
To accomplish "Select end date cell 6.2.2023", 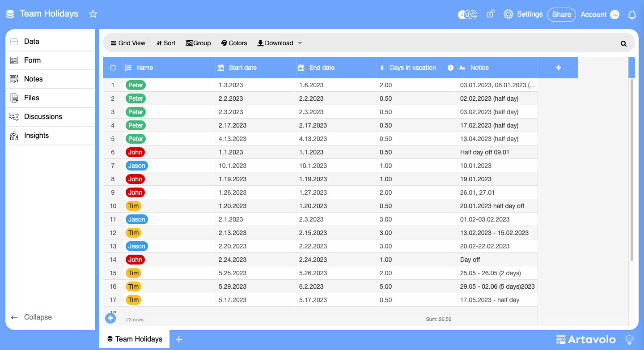I will tap(336, 286).
